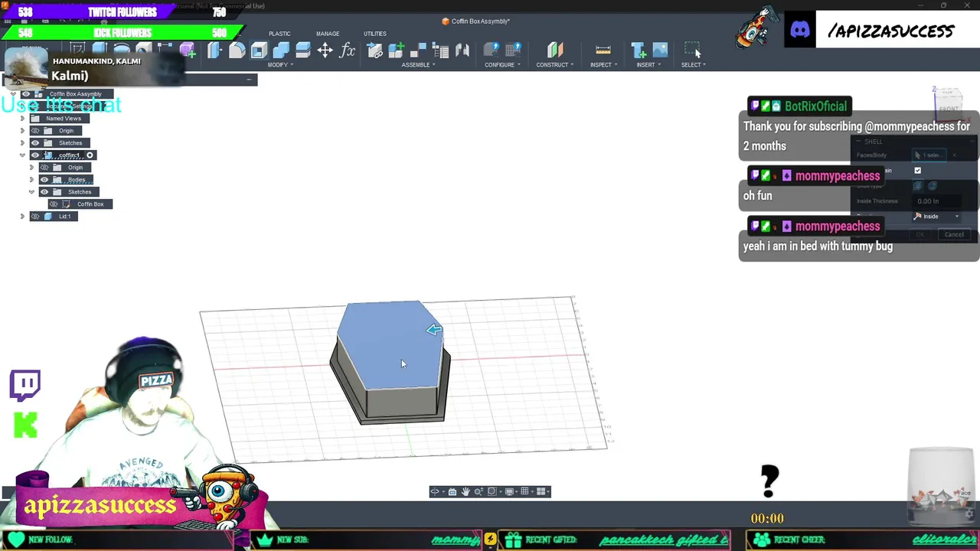The width and height of the screenshot is (980, 551).
Task: Open Display Settings monitor icon
Action: point(509,491)
